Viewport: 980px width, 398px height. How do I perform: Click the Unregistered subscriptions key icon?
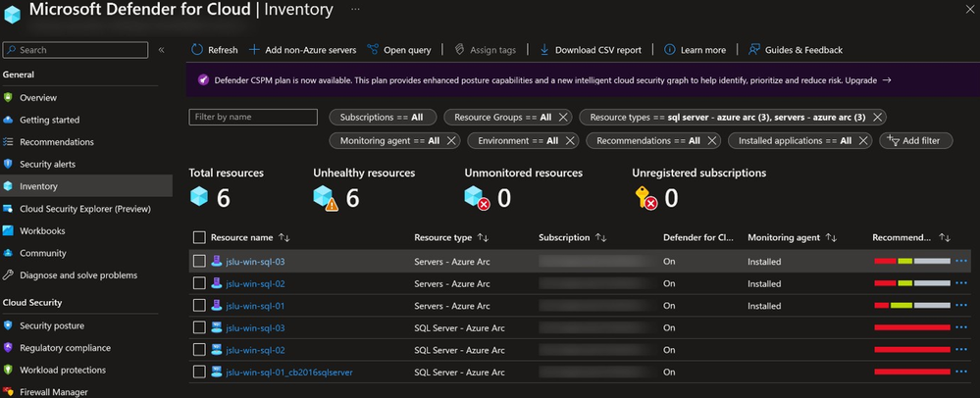645,198
